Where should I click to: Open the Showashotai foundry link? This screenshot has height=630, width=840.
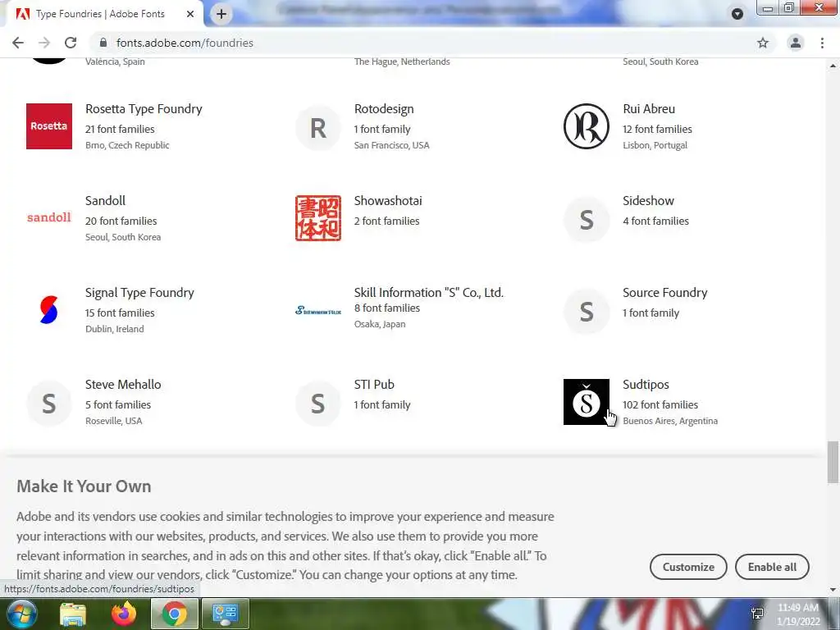click(388, 201)
